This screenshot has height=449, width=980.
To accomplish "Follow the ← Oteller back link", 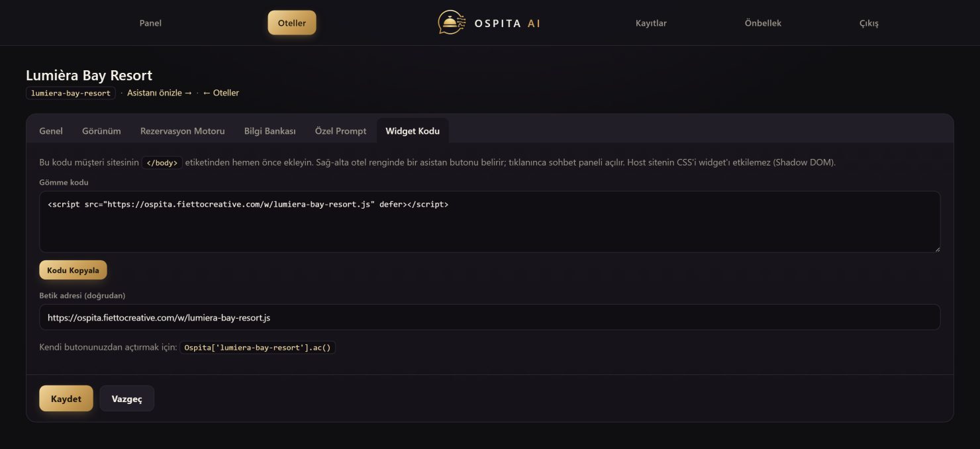I will (221, 93).
